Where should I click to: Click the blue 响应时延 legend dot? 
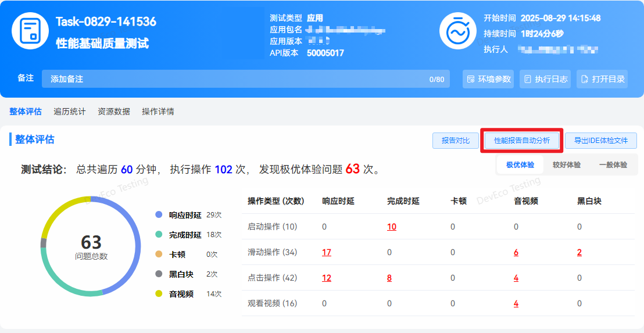pyautogui.click(x=159, y=215)
